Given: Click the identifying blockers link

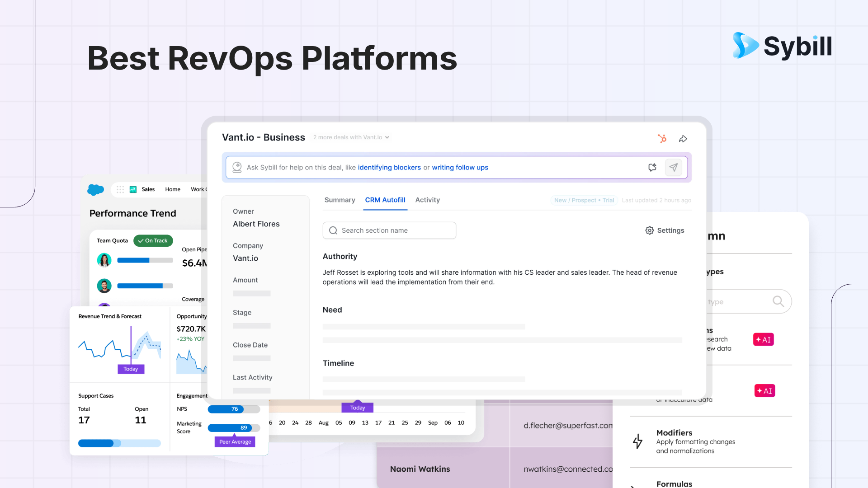Looking at the screenshot, I should 389,168.
